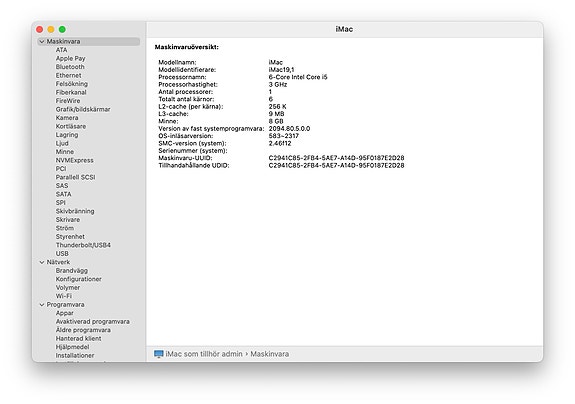Collapse the Programvara section chevron
The image size is (575, 404).
pos(42,305)
